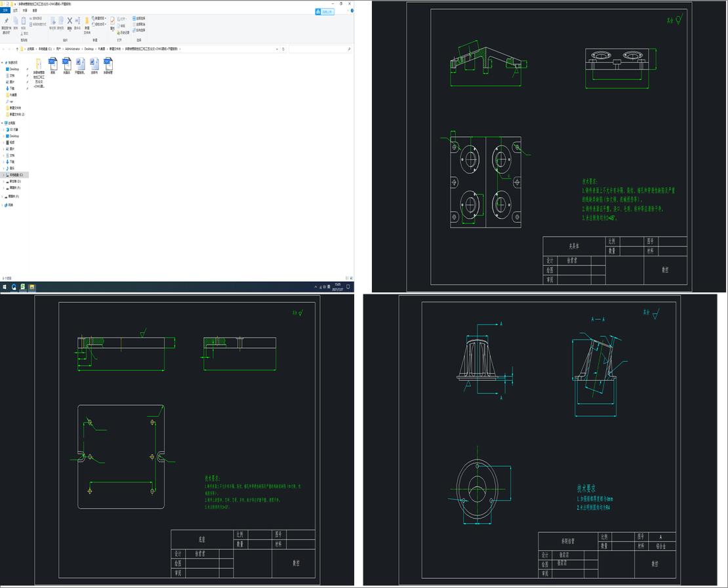Open the Windows Start menu
The image size is (728, 588).
5,287
